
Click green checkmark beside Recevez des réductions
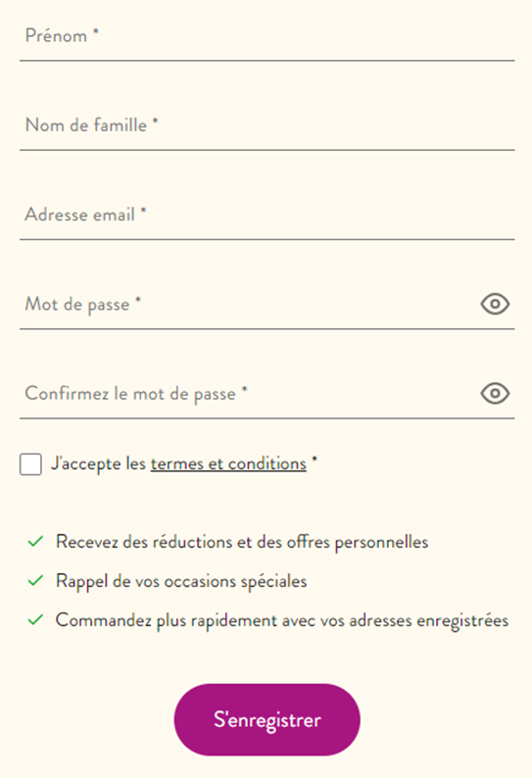35,541
